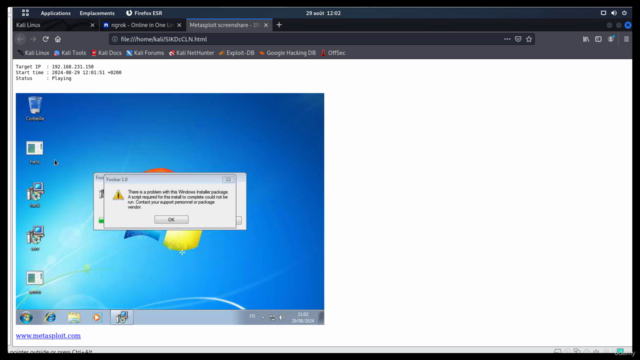Image resolution: width=640 pixels, height=360 pixels.
Task: Open the Kali NetHunter bookmark
Action: pyautogui.click(x=191, y=53)
